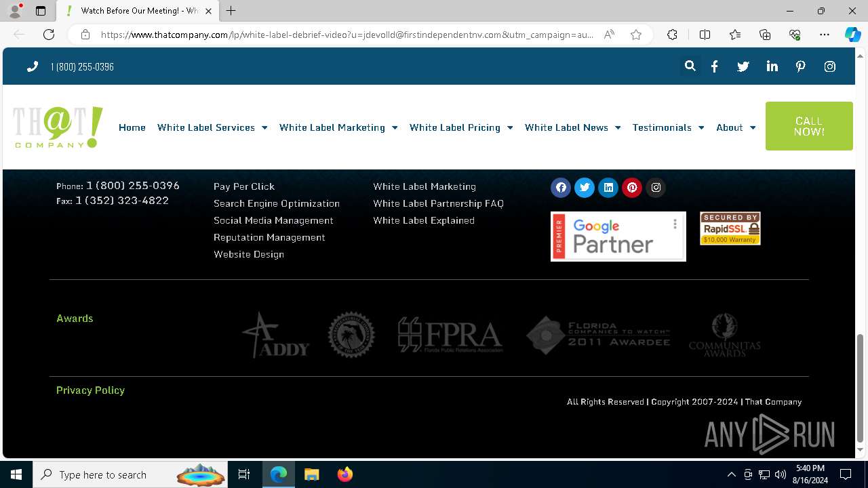Screen dimensions: 868x488
Task: Open the Windows Start menu
Action: tap(16, 474)
